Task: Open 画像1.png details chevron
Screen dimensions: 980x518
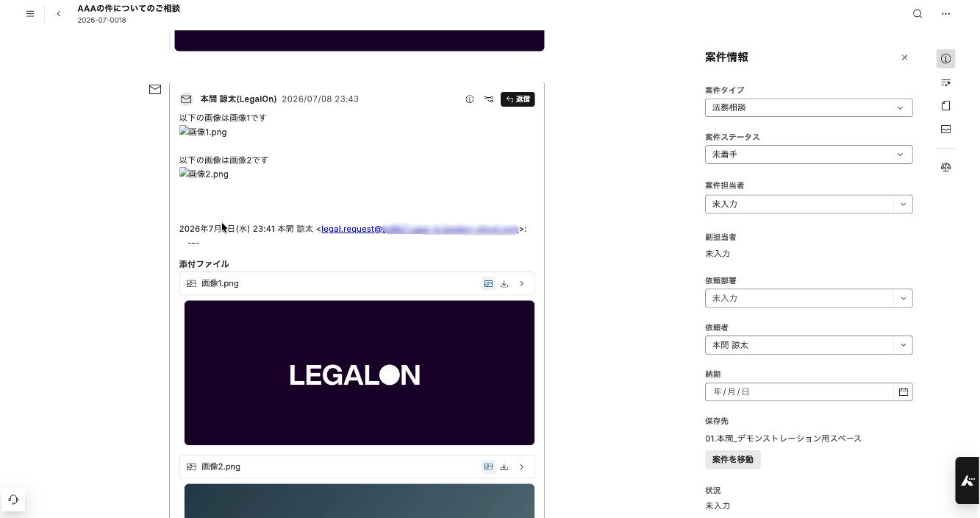Action: click(522, 283)
